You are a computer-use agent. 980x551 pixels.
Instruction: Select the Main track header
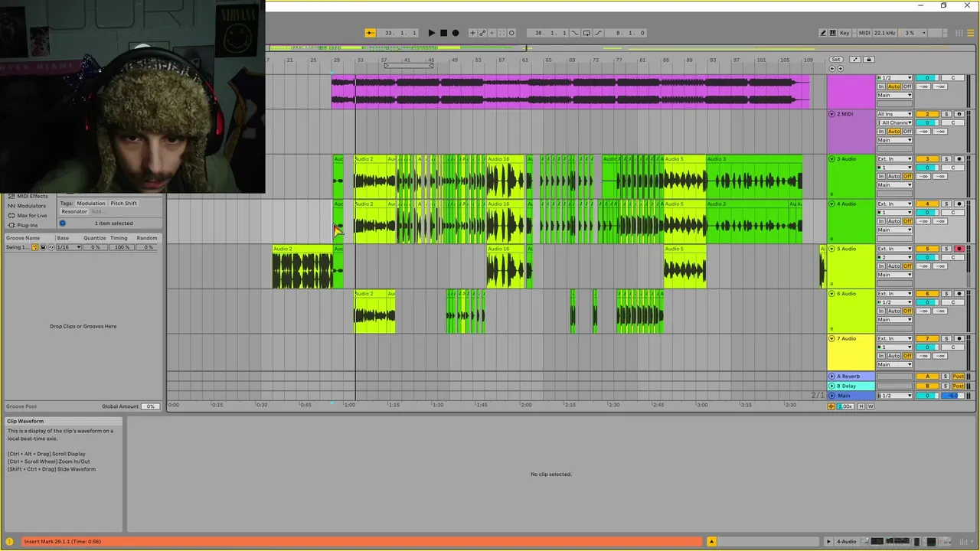click(x=851, y=396)
